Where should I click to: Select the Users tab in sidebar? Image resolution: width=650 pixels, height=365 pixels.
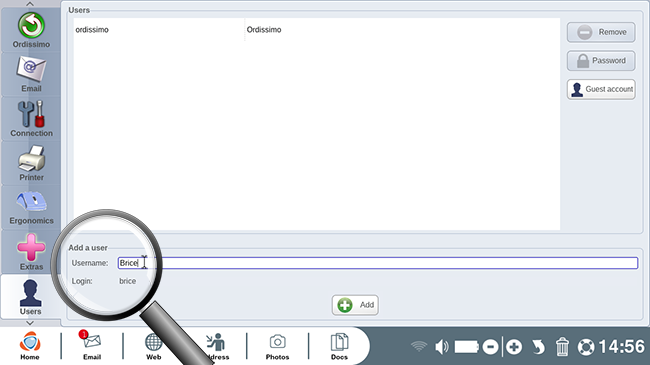31,297
